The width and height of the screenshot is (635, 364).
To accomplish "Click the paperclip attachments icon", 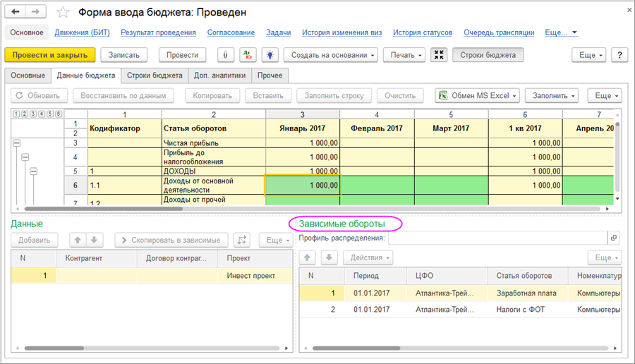I will pyautogui.click(x=226, y=55).
